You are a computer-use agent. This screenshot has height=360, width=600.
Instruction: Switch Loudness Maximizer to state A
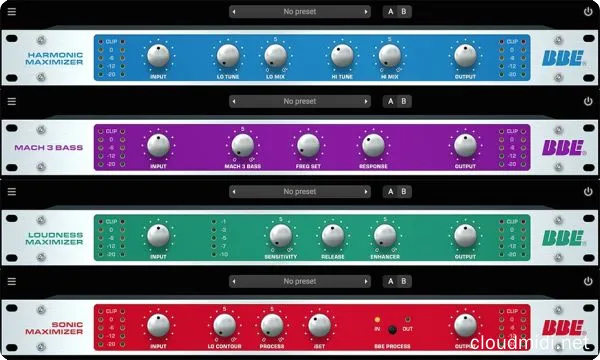(390, 191)
